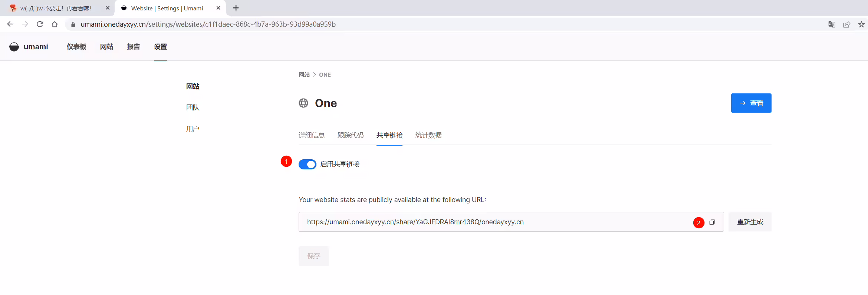Screen dimensions: 868x295
Task: Open a new browser tab
Action: coord(236,8)
